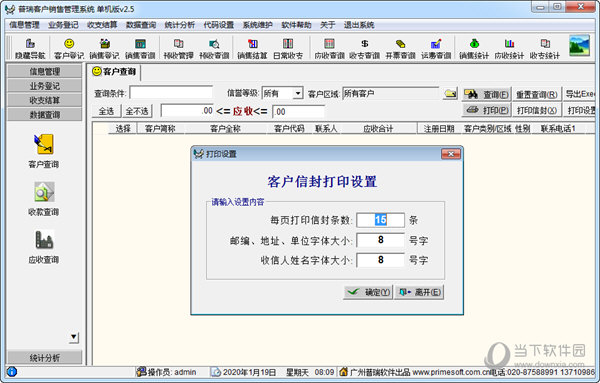Image resolution: width=600 pixels, height=383 pixels.
Task: Open 收支结算 menu
Action: [102, 25]
